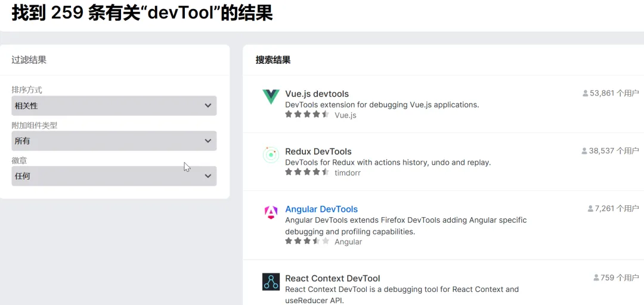The width and height of the screenshot is (644, 305).
Task: Open Angular DevTools add-on link
Action: click(x=321, y=209)
